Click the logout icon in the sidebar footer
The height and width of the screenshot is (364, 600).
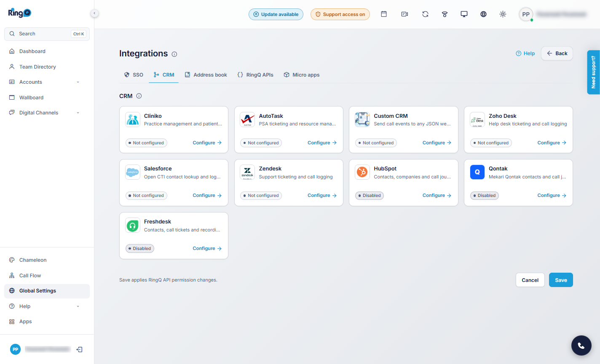click(x=79, y=349)
